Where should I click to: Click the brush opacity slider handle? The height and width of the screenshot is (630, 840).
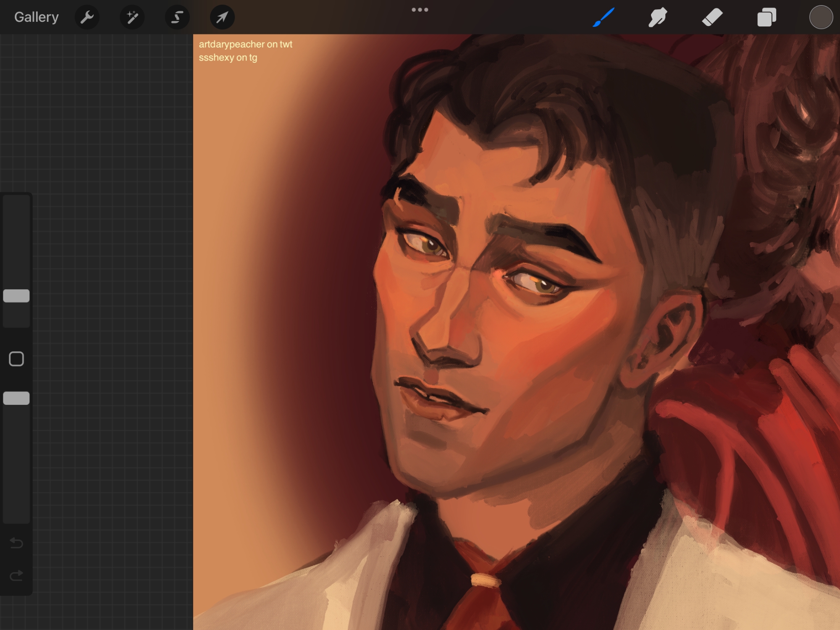(16, 398)
